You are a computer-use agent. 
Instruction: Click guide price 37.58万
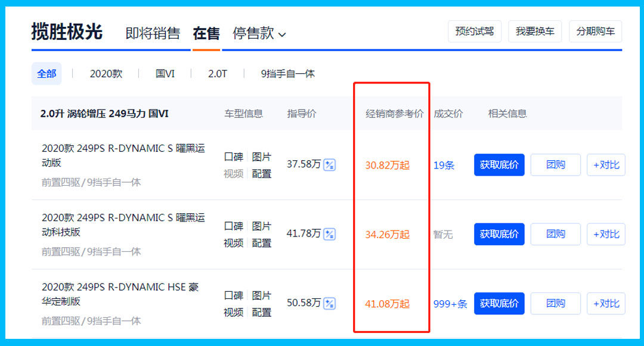pos(304,164)
